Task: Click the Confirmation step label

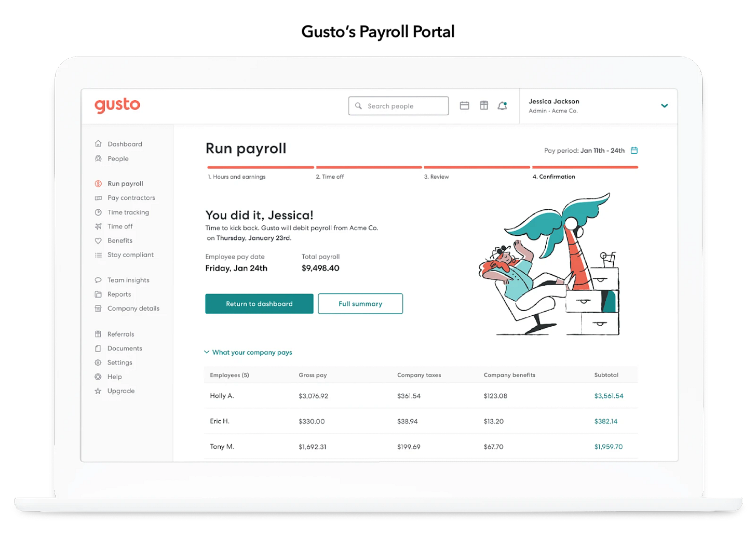Action: click(553, 177)
